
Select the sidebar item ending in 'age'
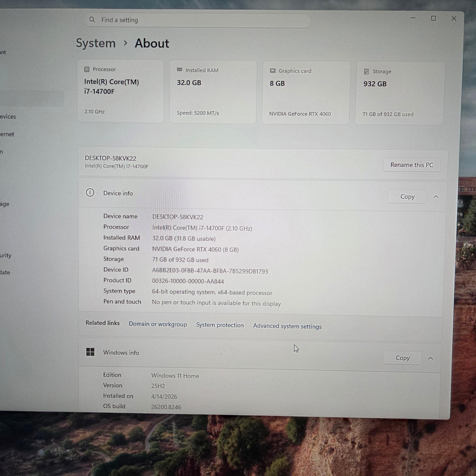(5, 204)
